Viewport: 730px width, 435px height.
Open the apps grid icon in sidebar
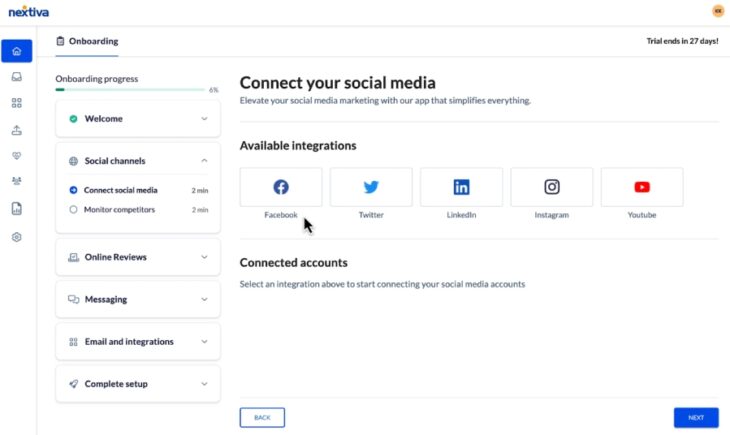point(16,103)
